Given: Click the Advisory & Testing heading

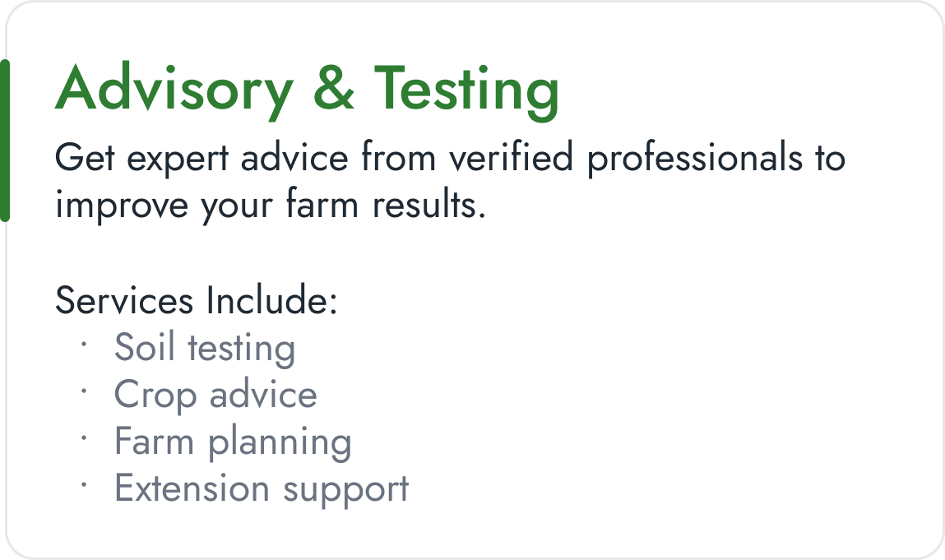Looking at the screenshot, I should point(307,89).
